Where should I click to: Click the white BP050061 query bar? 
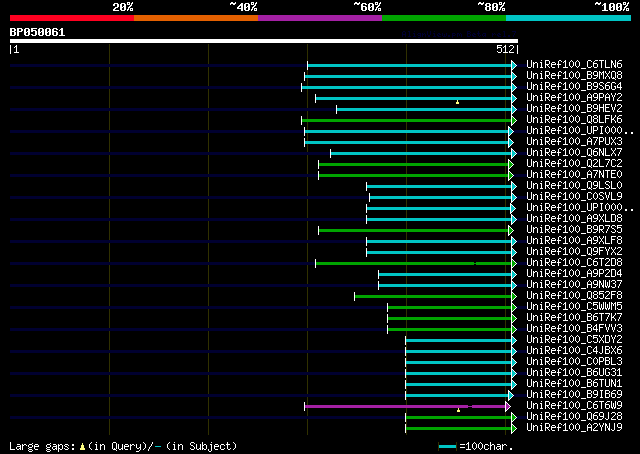tap(264, 41)
